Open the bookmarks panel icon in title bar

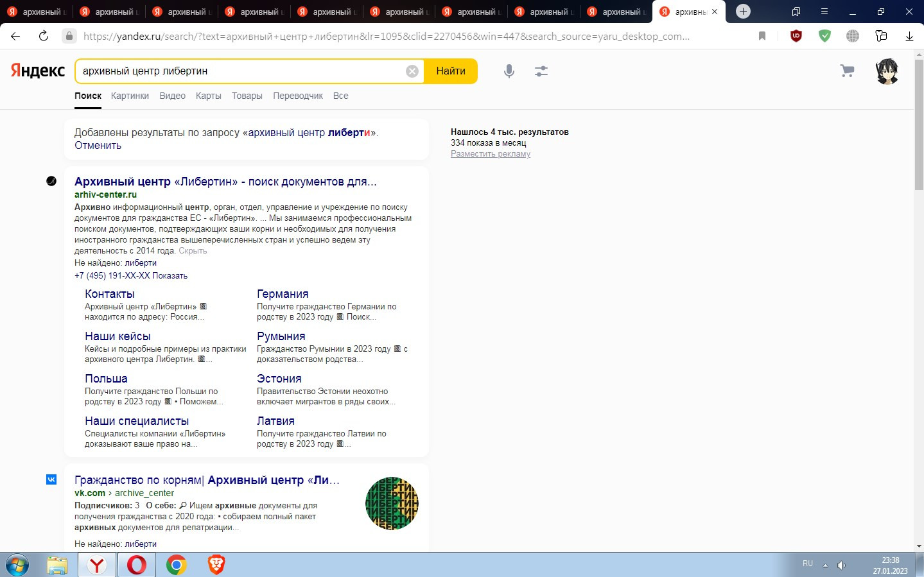tap(796, 12)
